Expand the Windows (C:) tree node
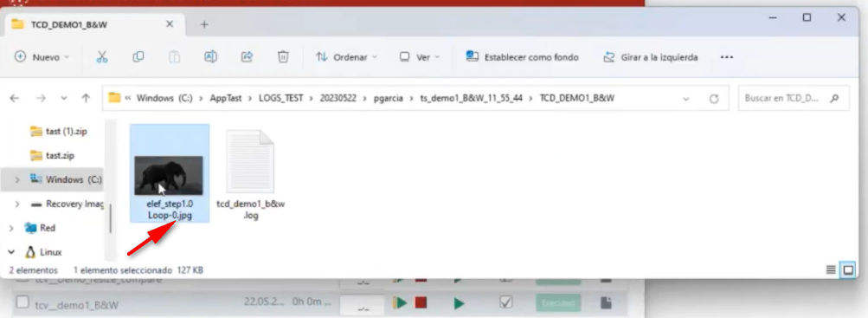 [17, 179]
